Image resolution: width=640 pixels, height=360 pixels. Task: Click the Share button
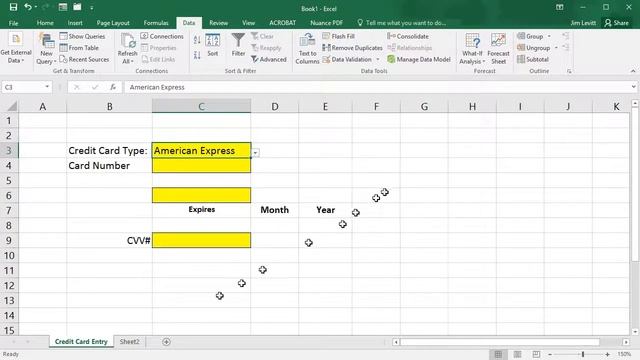click(x=617, y=23)
